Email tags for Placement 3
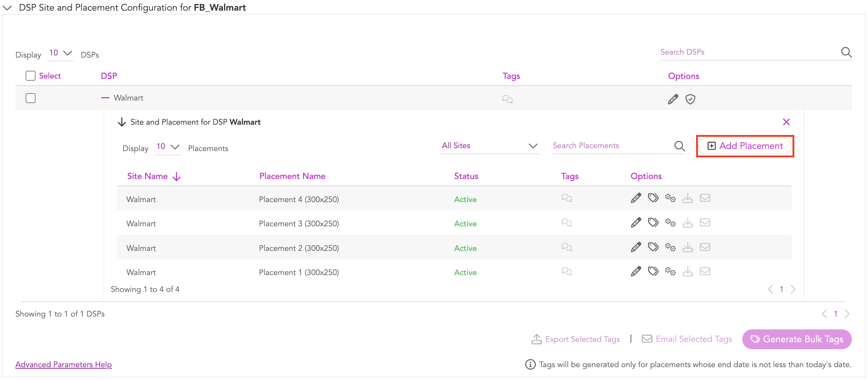868x380 pixels. [705, 223]
